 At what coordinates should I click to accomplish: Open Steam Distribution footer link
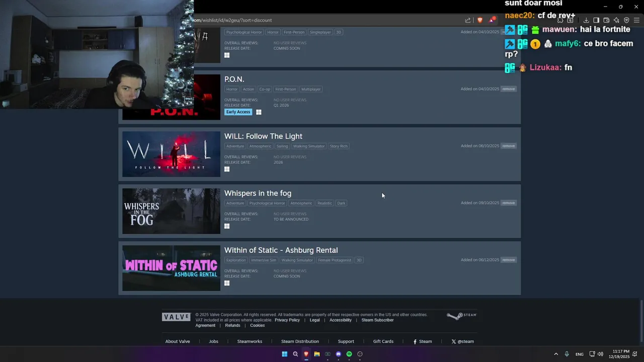pyautogui.click(x=300, y=341)
